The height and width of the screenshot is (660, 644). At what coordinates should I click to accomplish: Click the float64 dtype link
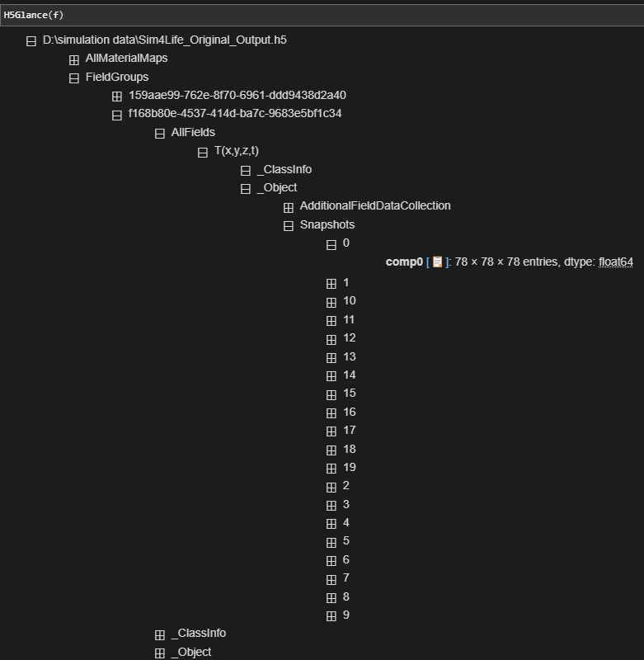[x=615, y=262]
